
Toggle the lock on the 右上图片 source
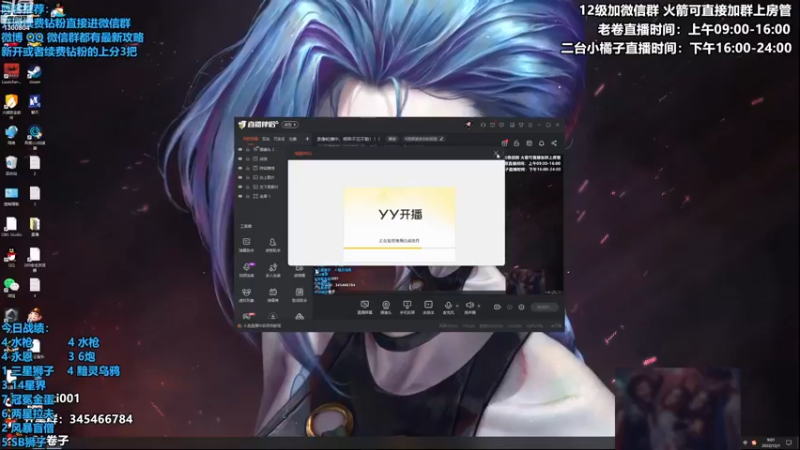pos(248,178)
